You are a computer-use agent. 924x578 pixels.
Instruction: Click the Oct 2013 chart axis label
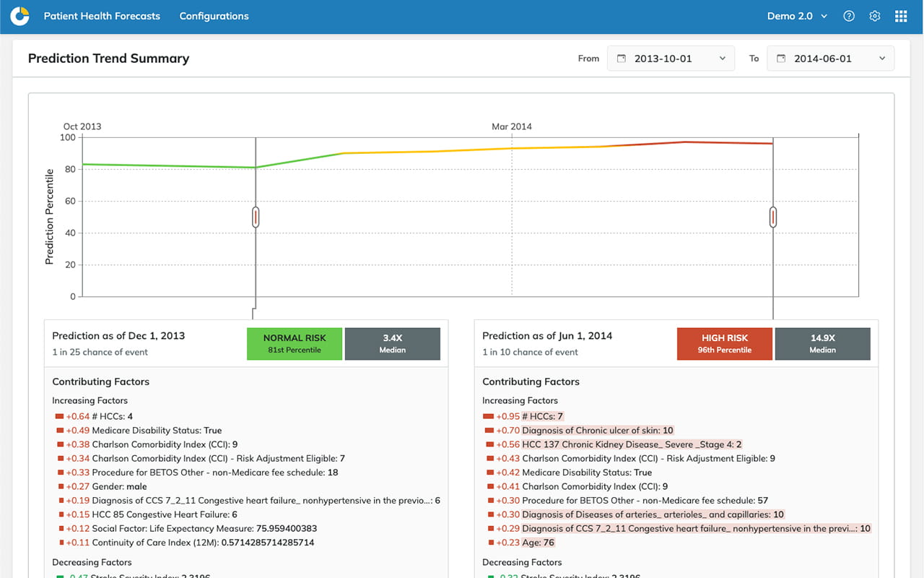82,126
